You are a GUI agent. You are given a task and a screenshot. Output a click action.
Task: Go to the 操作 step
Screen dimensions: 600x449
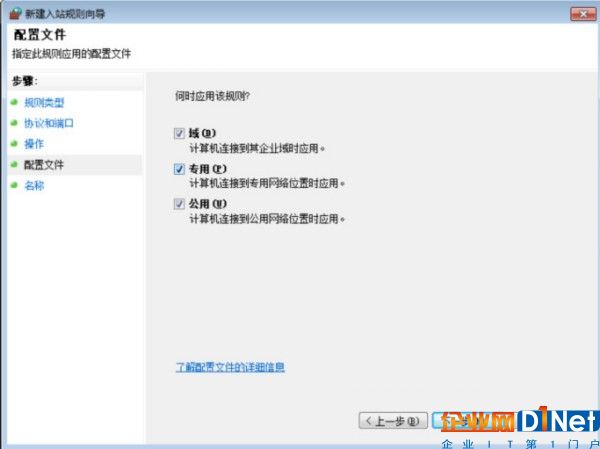(x=34, y=144)
